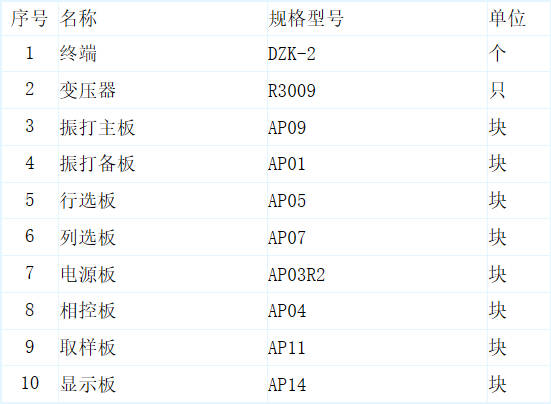Click the cell containing DZK-2
This screenshot has height=404, width=551.
click(x=377, y=54)
